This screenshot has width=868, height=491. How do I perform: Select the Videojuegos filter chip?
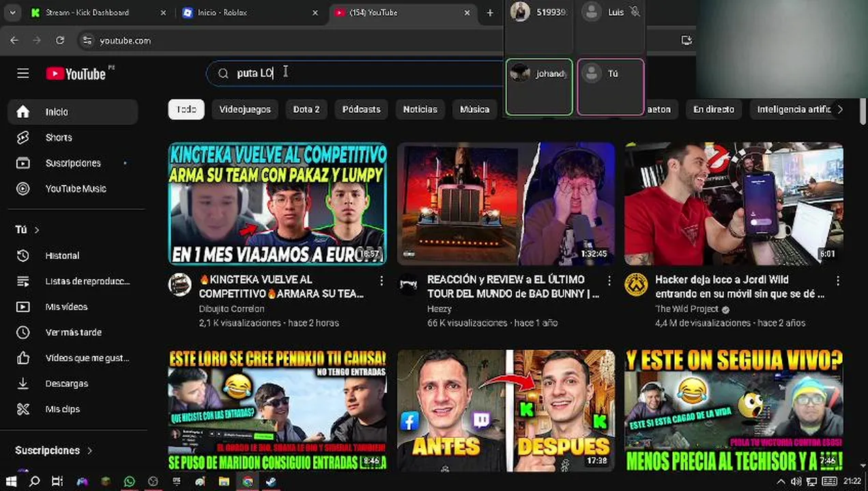pos(245,109)
